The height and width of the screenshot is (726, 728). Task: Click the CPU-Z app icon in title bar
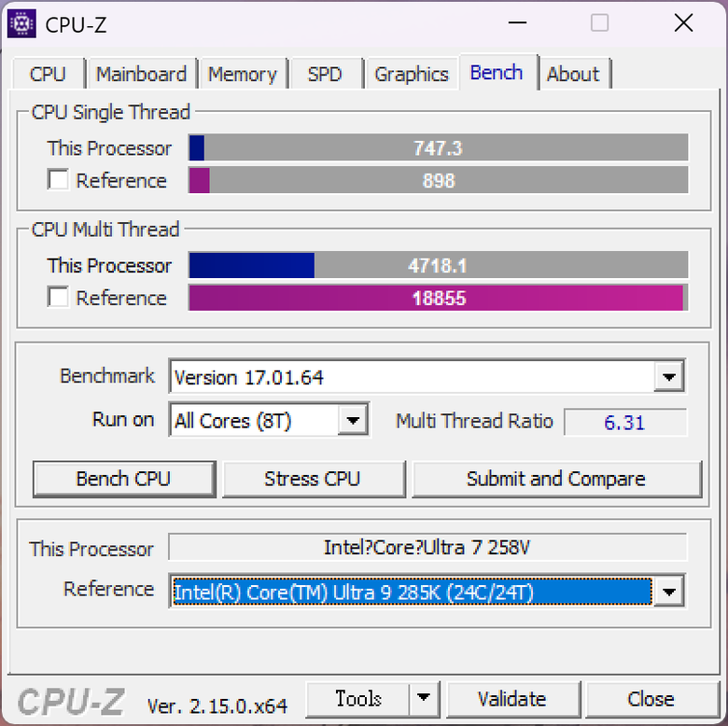pyautogui.click(x=21, y=23)
